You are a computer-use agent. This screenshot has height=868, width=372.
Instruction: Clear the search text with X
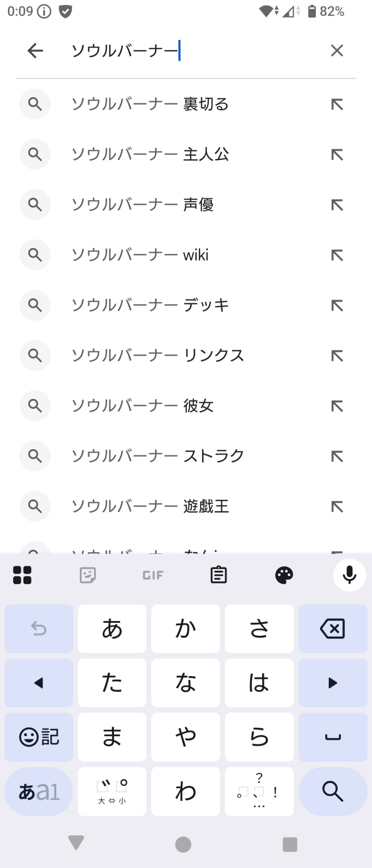click(x=337, y=51)
